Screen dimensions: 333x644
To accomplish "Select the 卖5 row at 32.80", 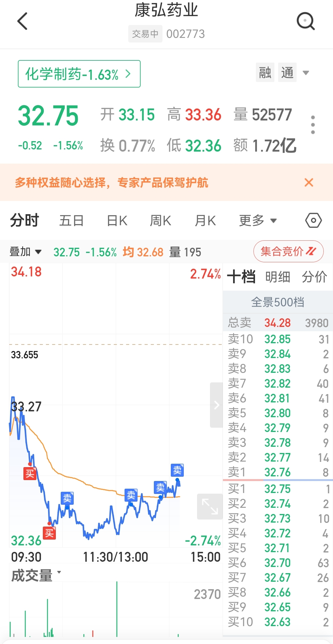I will click(x=278, y=413).
